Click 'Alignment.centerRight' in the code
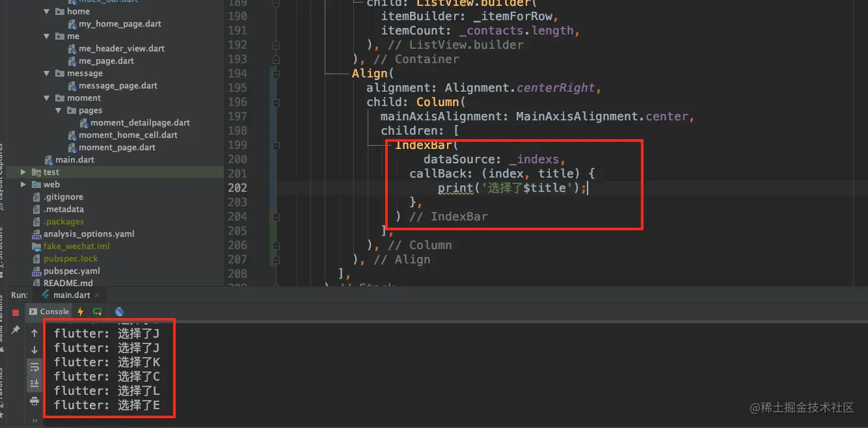 pyautogui.click(x=520, y=88)
